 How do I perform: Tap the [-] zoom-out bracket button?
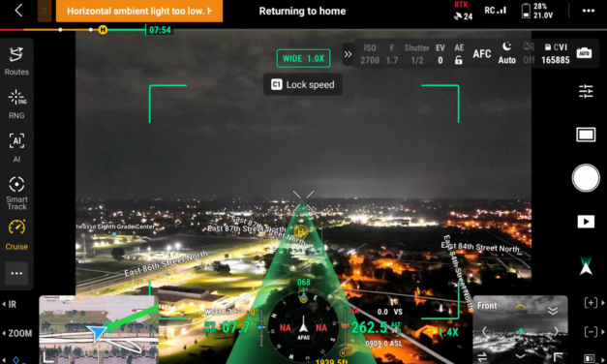(x=591, y=332)
